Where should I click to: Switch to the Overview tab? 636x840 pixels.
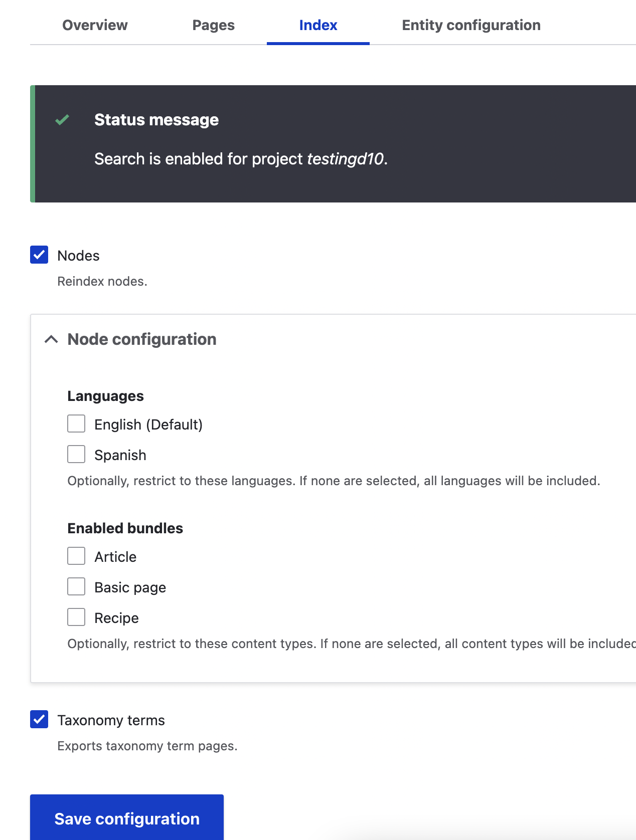click(94, 25)
